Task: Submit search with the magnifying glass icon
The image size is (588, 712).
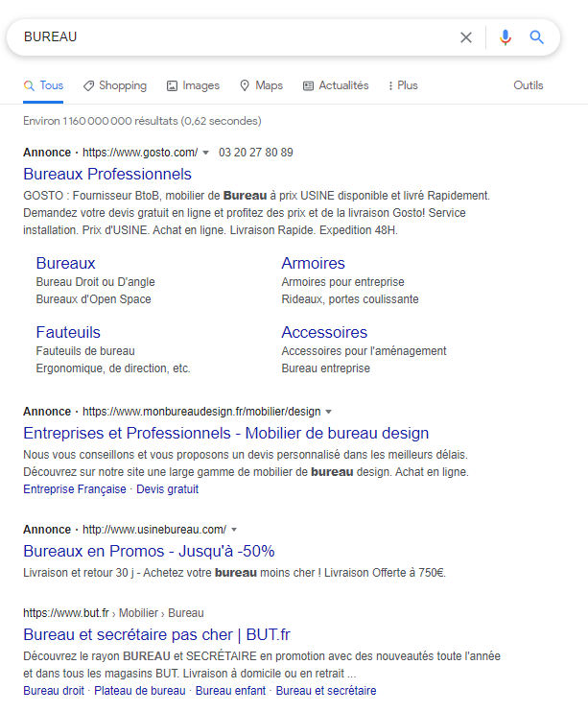Action: coord(537,37)
